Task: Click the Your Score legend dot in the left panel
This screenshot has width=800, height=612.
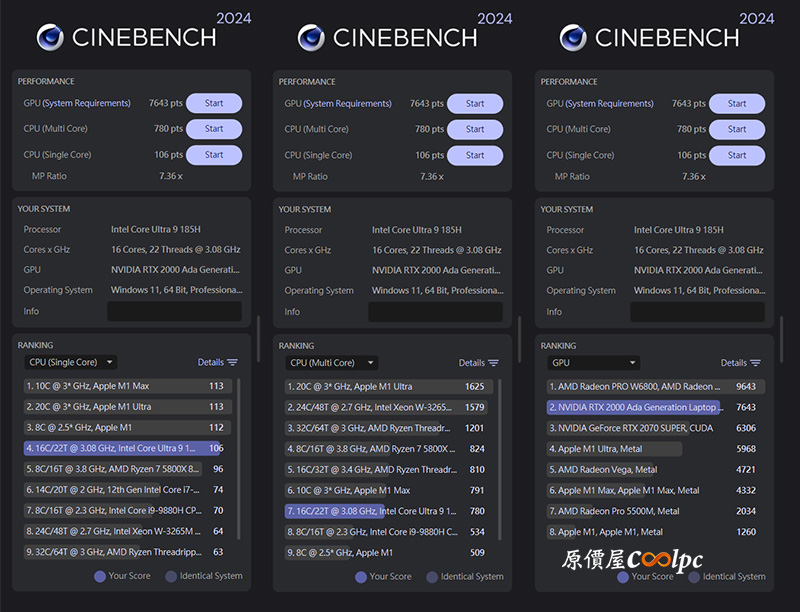Action: coord(100,576)
